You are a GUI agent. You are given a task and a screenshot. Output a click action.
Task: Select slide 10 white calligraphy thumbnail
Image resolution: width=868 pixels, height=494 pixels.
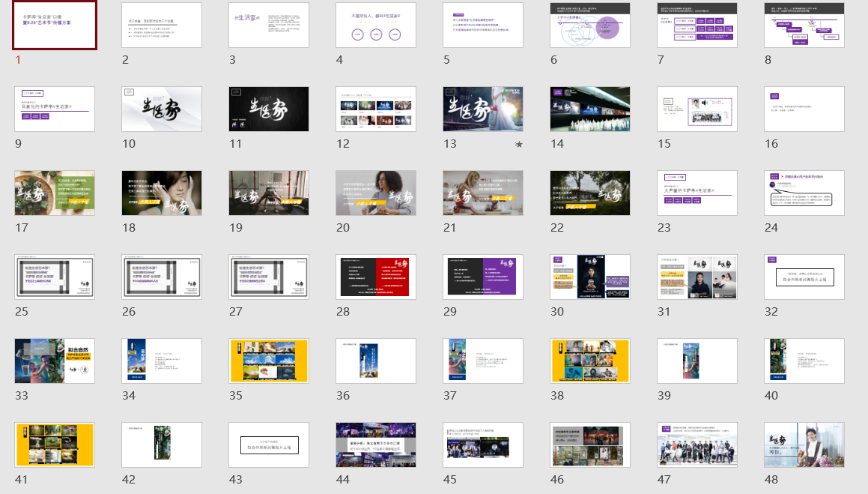click(x=162, y=109)
